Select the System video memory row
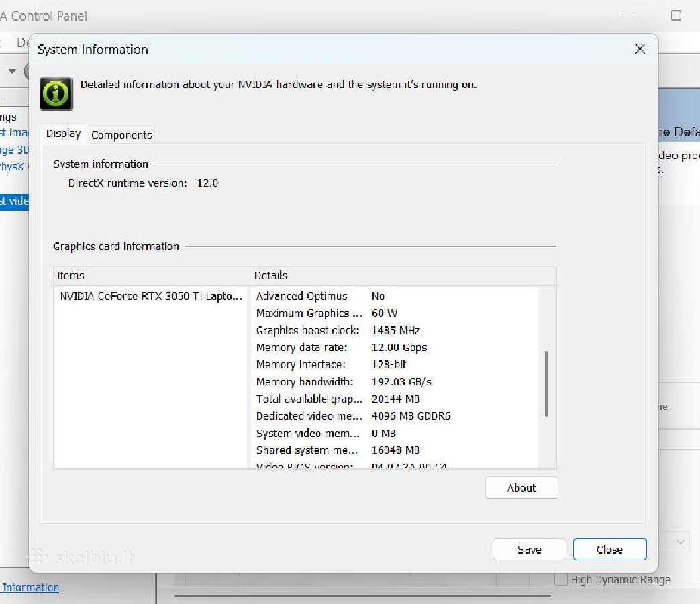 (395, 433)
